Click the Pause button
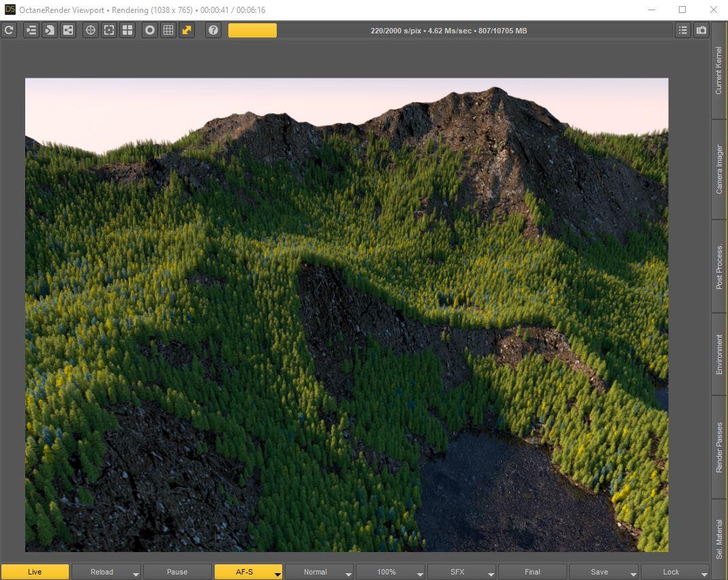The width and height of the screenshot is (728, 580). pos(177,572)
